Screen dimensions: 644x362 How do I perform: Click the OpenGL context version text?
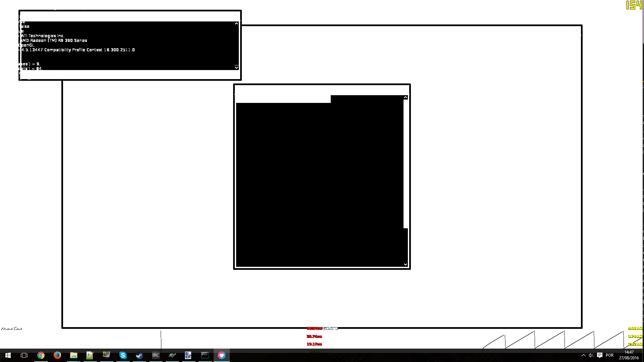click(77, 50)
